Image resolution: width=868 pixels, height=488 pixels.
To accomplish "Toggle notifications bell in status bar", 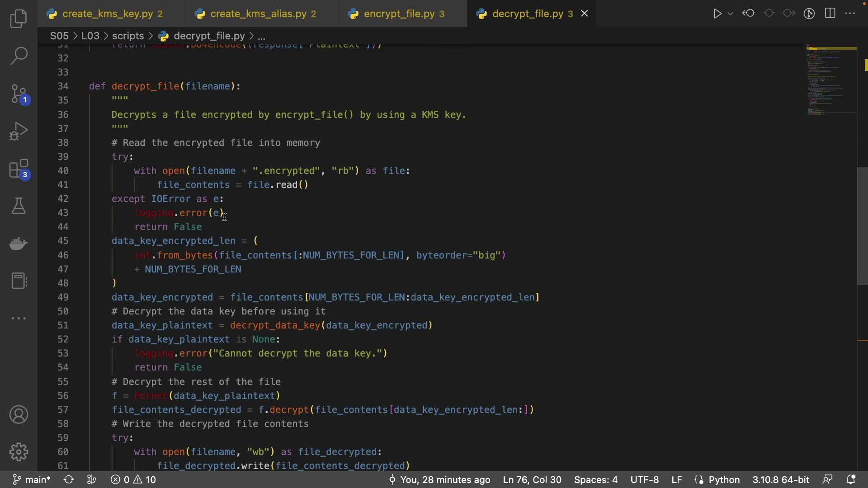I will [x=851, y=479].
